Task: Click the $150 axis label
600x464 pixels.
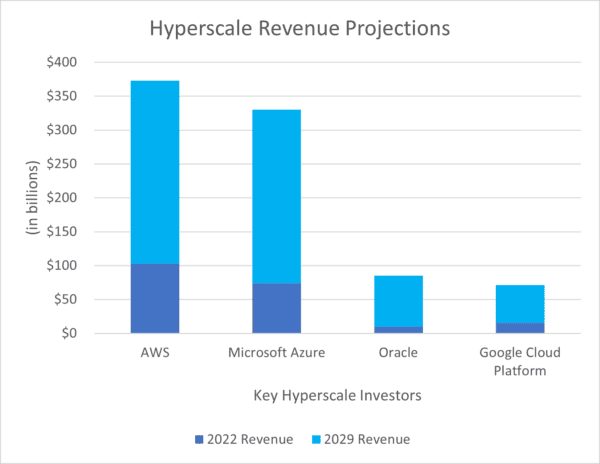Action: point(62,231)
